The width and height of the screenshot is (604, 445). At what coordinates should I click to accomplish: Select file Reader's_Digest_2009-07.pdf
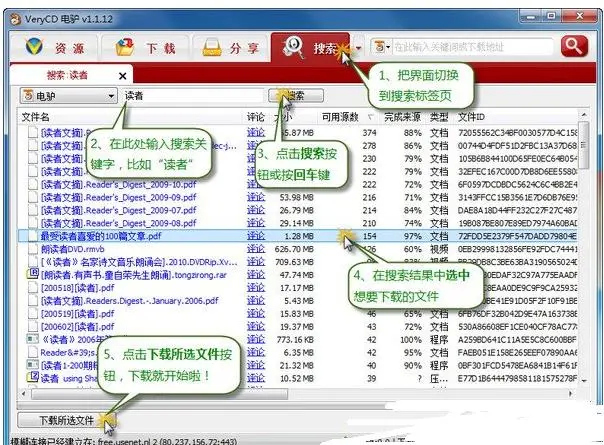(x=119, y=210)
